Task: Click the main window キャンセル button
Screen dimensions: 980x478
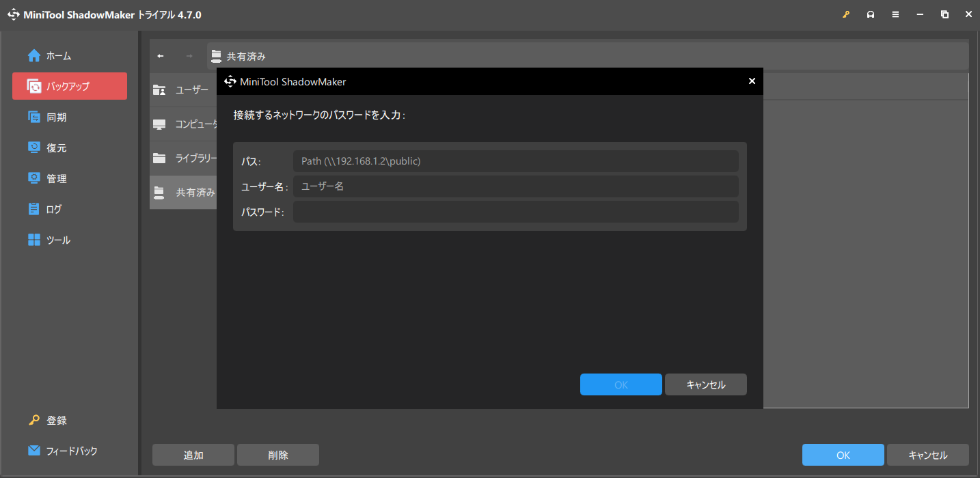Action: click(928, 455)
